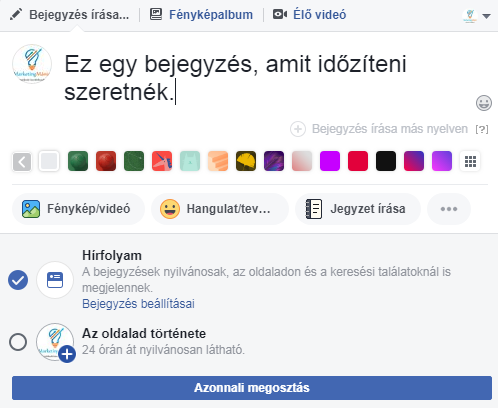Select the red unicorn background swatch
The height and width of the screenshot is (408, 498).
point(162,161)
